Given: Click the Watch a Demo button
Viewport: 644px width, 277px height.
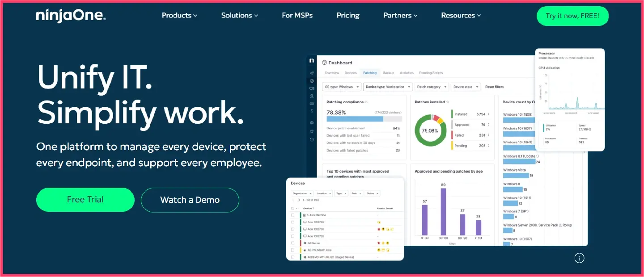Looking at the screenshot, I should click(x=190, y=200).
